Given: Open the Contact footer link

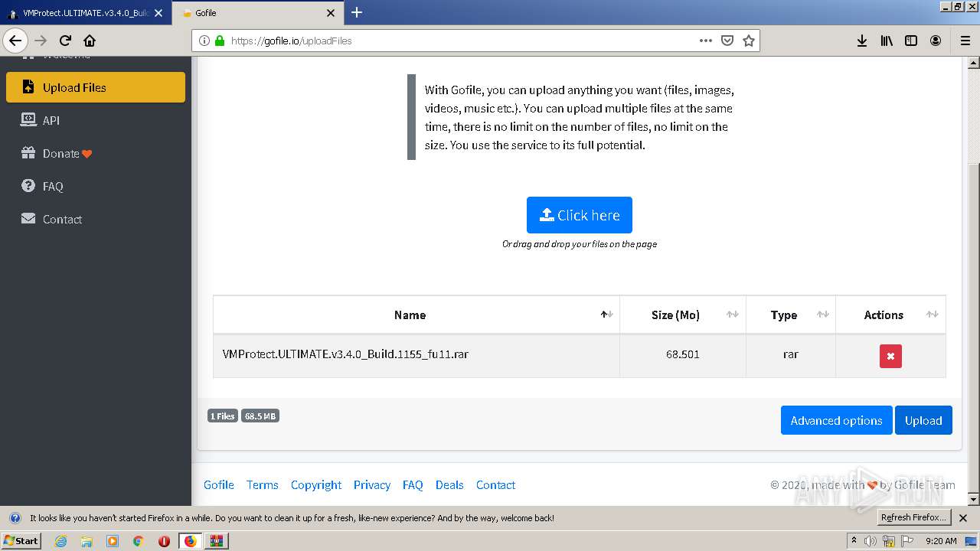Looking at the screenshot, I should tap(495, 484).
